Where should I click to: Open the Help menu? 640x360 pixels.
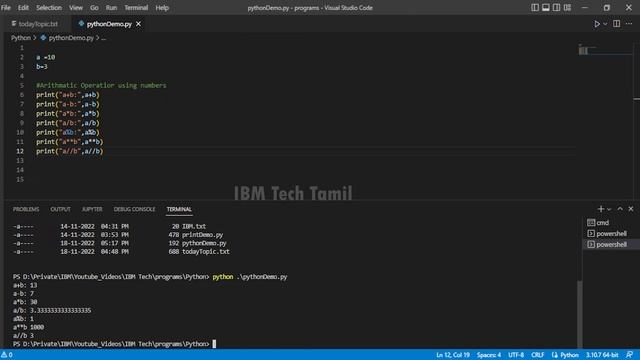pos(162,8)
